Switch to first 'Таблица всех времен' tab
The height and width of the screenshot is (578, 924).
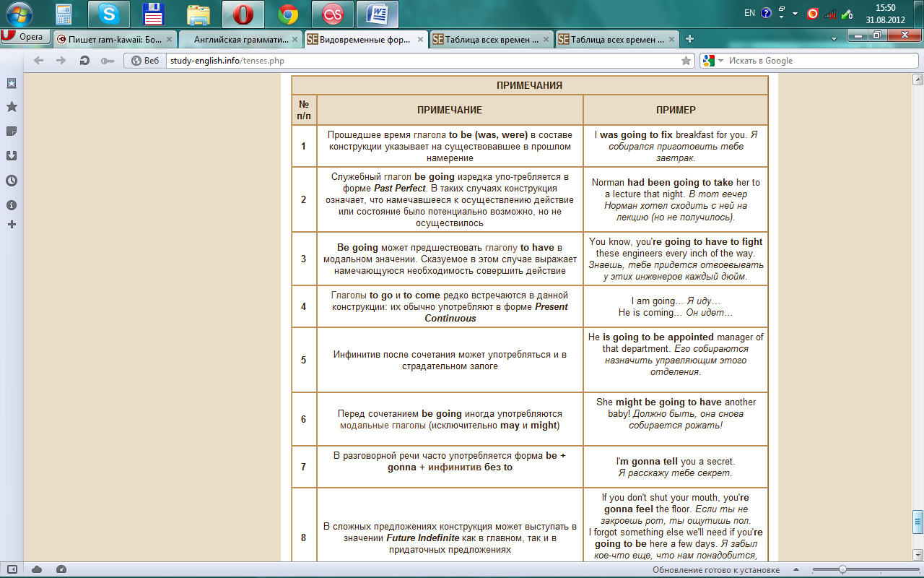[x=492, y=39]
